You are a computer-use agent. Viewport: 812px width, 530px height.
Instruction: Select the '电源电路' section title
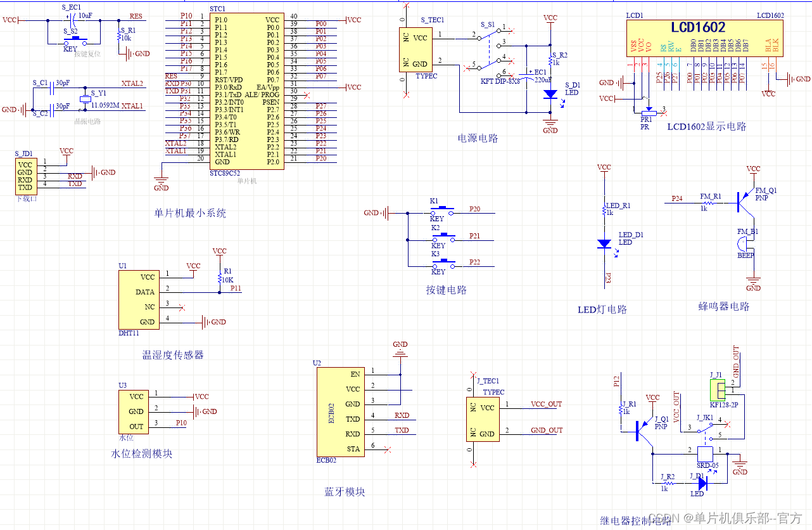tap(478, 138)
